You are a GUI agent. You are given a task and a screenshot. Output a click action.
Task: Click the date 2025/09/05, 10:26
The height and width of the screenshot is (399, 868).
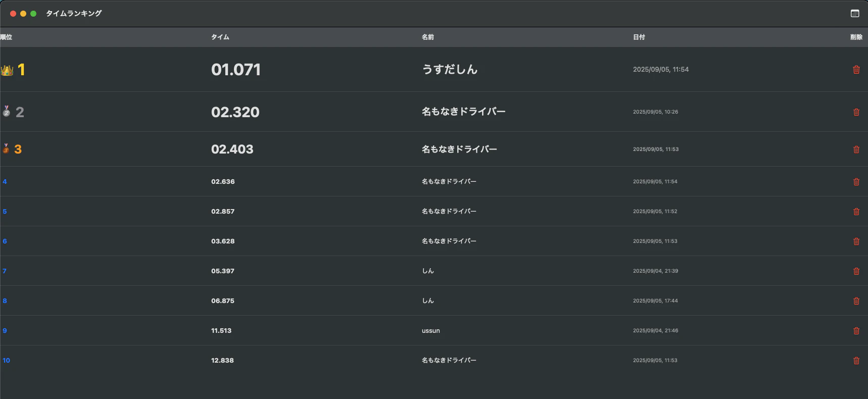(x=656, y=112)
